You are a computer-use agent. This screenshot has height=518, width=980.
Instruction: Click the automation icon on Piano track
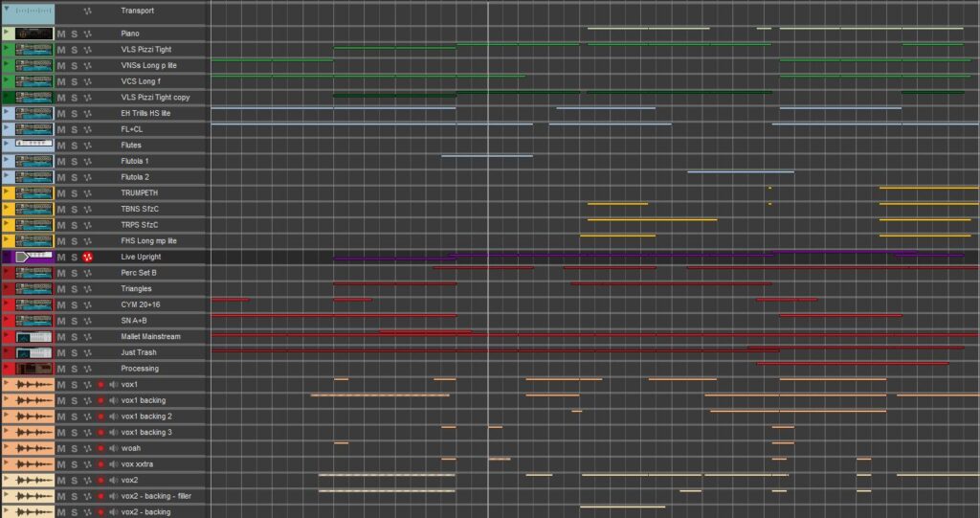coord(87,34)
